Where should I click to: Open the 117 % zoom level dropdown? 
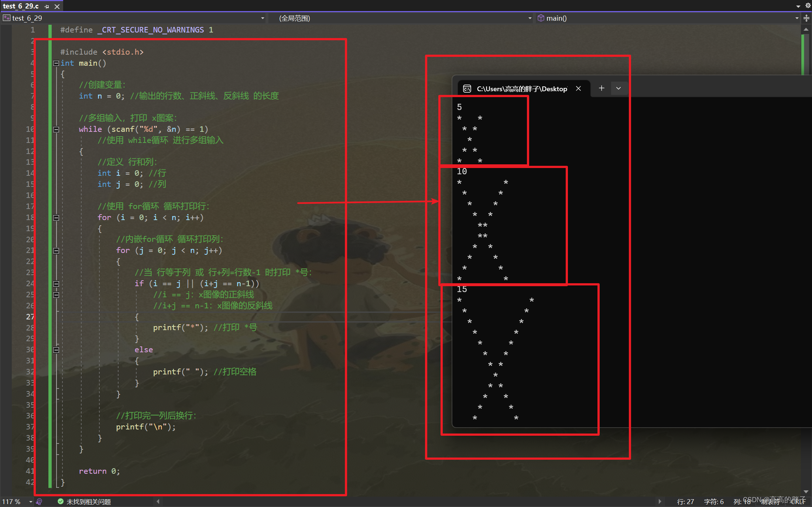[30, 501]
